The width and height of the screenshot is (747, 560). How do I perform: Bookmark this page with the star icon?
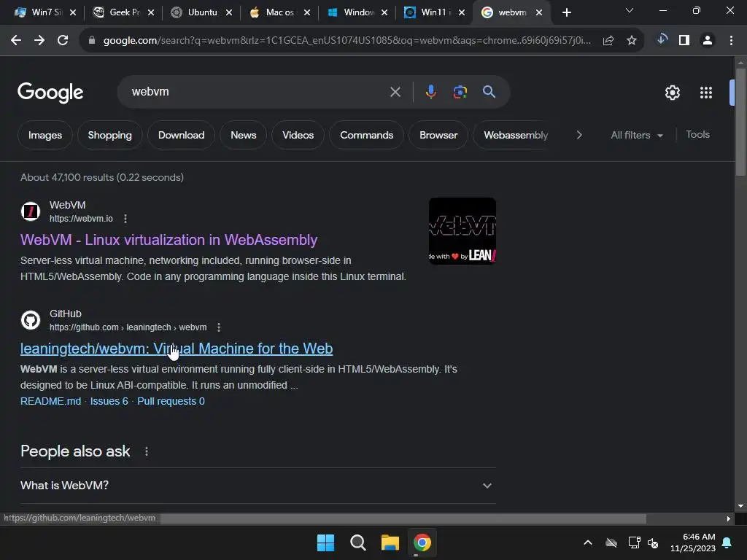click(x=632, y=41)
